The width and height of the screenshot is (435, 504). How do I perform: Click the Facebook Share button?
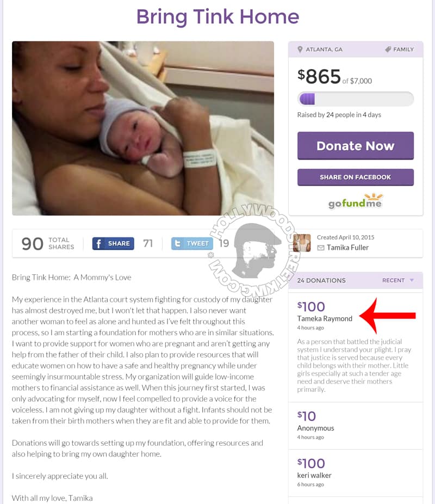point(113,243)
